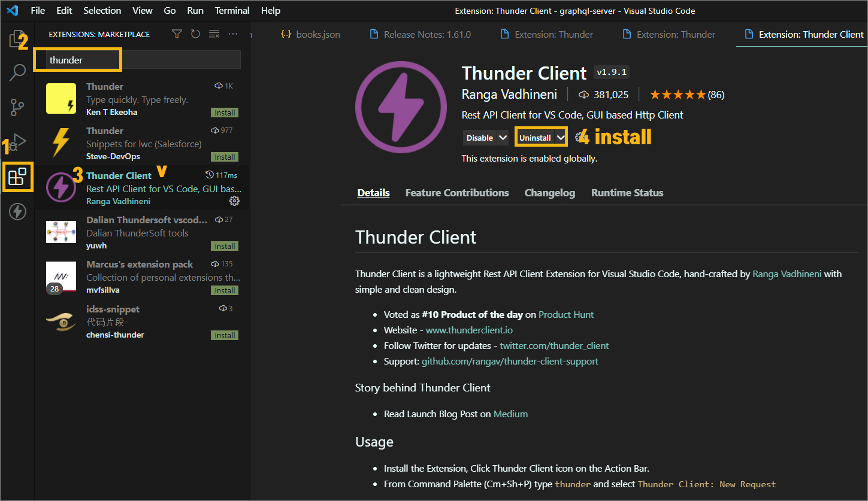The image size is (868, 501).
Task: Click publisher name Ranga Vadhineni in header
Action: point(509,95)
